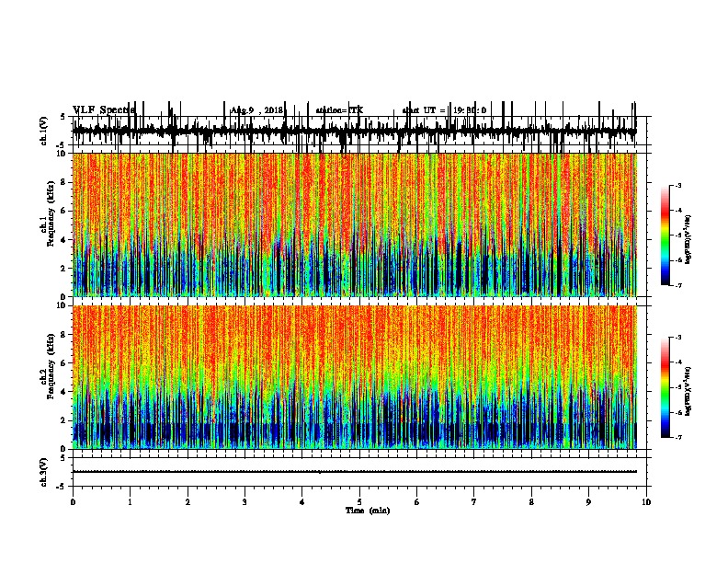Click the "station=ITK" header label
This screenshot has height=563, width=728.
pyautogui.click(x=339, y=110)
